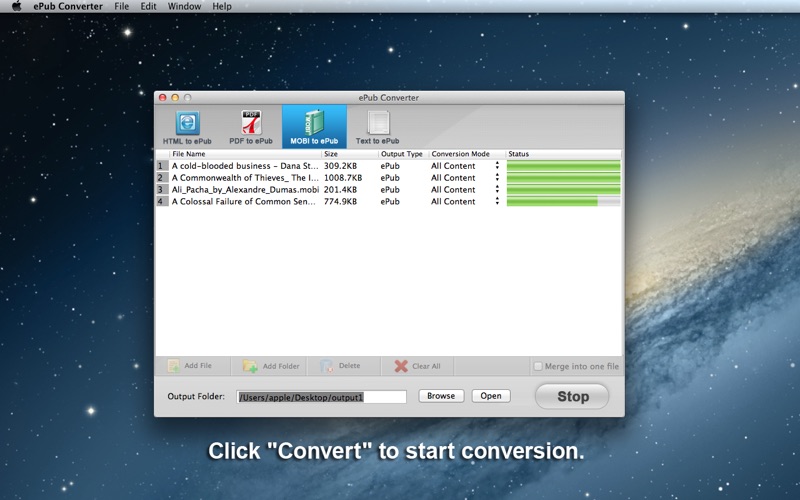Viewport: 800px width, 500px height.
Task: Click size value 309.2KB
Action: point(340,166)
